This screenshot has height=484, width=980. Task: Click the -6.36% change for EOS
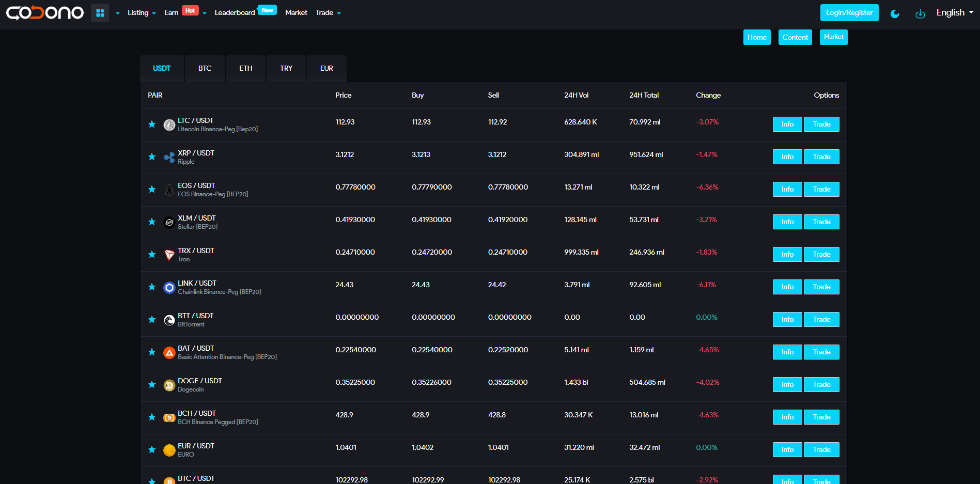click(x=707, y=187)
